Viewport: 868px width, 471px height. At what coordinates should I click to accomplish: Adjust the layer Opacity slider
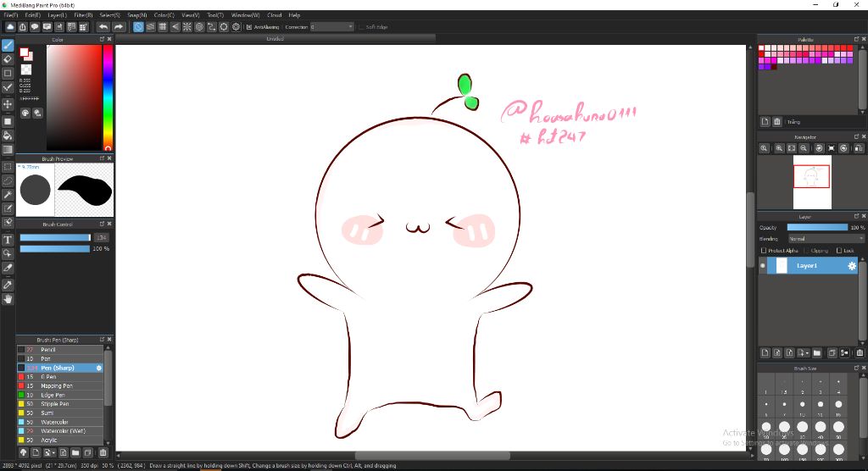click(817, 228)
